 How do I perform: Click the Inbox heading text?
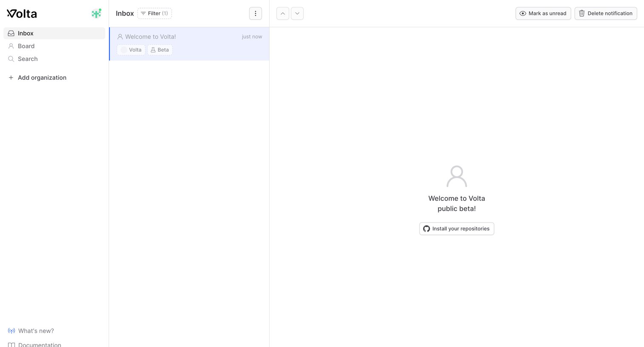[125, 13]
